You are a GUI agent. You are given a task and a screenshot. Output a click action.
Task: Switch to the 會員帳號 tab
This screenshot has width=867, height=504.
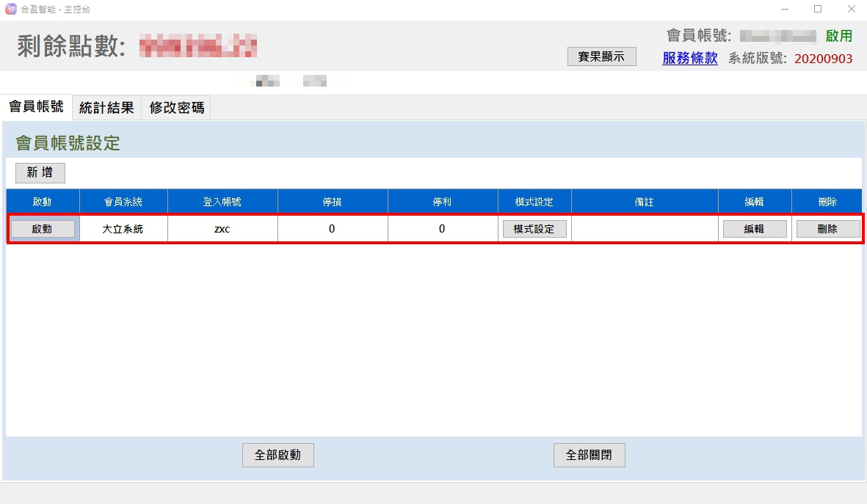[x=36, y=107]
